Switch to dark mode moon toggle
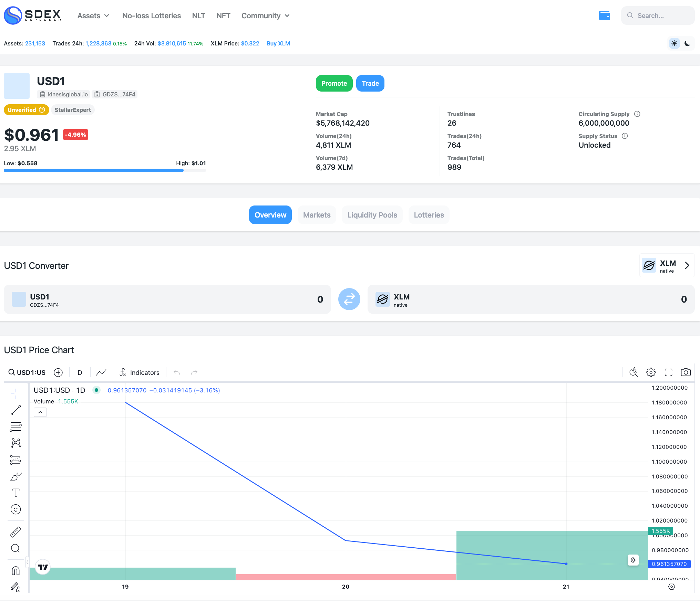700x601 pixels. 687,43
